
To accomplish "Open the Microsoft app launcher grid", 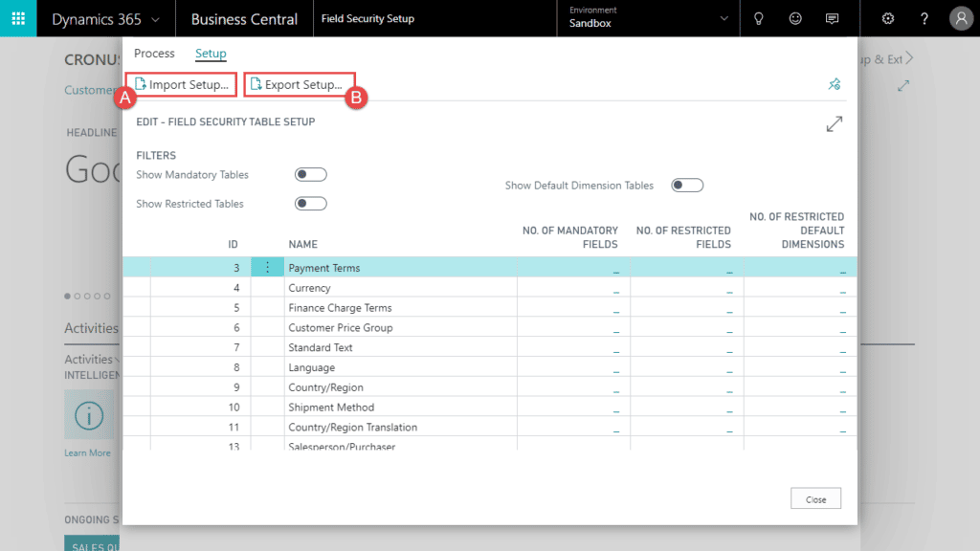I will point(18,18).
